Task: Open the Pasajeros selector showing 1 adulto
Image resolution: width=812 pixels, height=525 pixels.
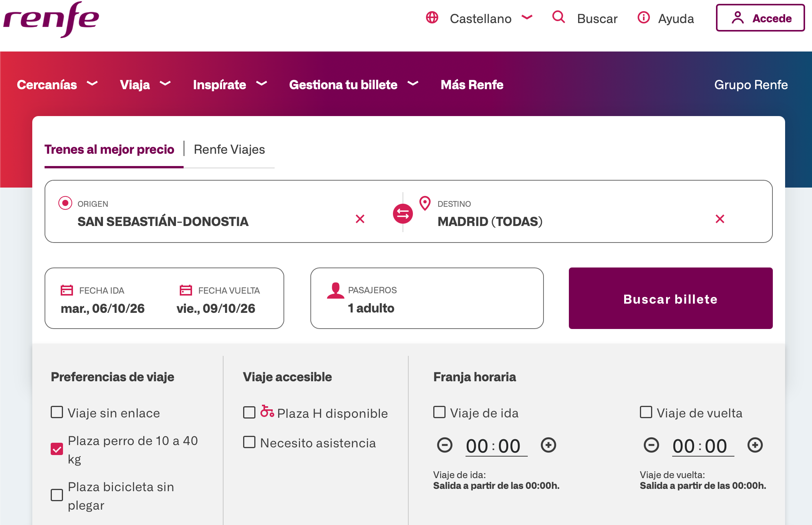Action: point(427,298)
